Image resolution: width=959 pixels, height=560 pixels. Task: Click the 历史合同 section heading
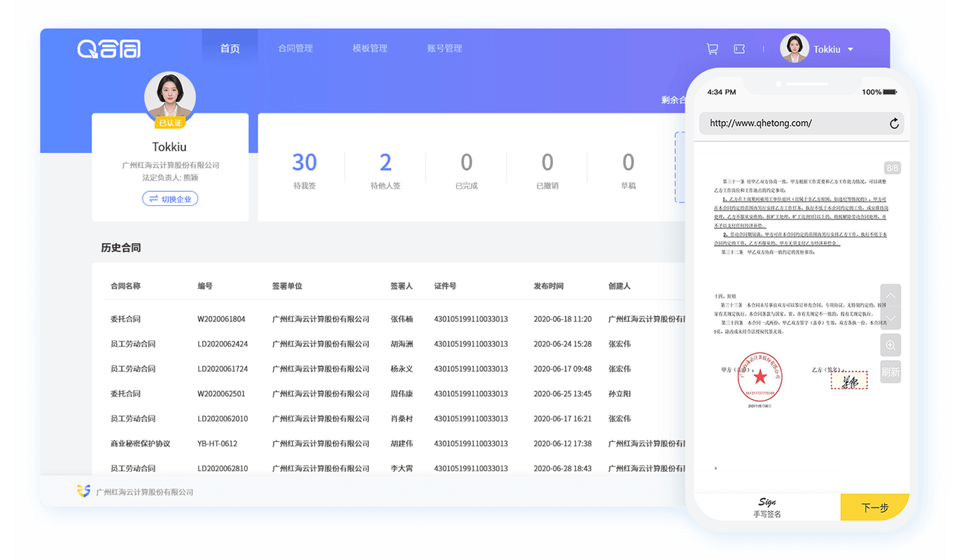click(x=121, y=248)
